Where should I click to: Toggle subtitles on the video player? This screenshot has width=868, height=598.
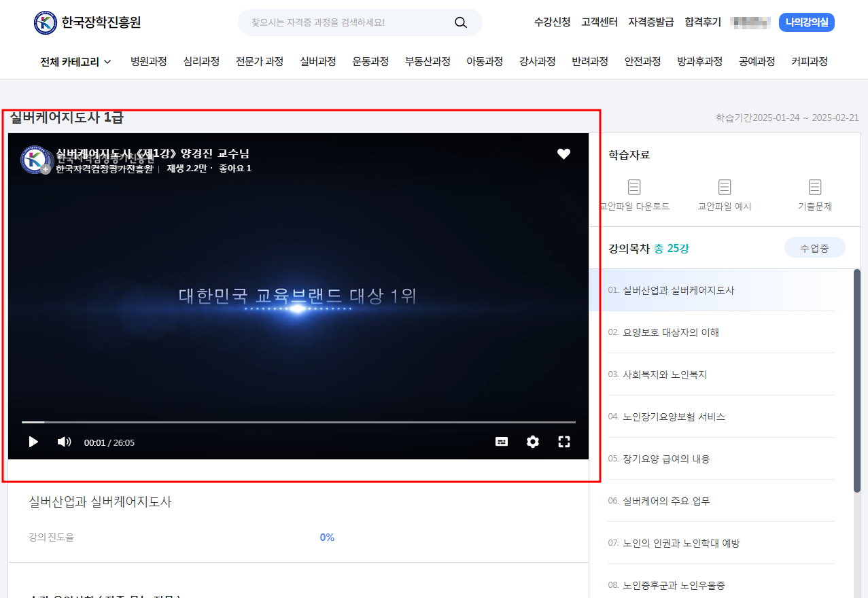pyautogui.click(x=502, y=441)
